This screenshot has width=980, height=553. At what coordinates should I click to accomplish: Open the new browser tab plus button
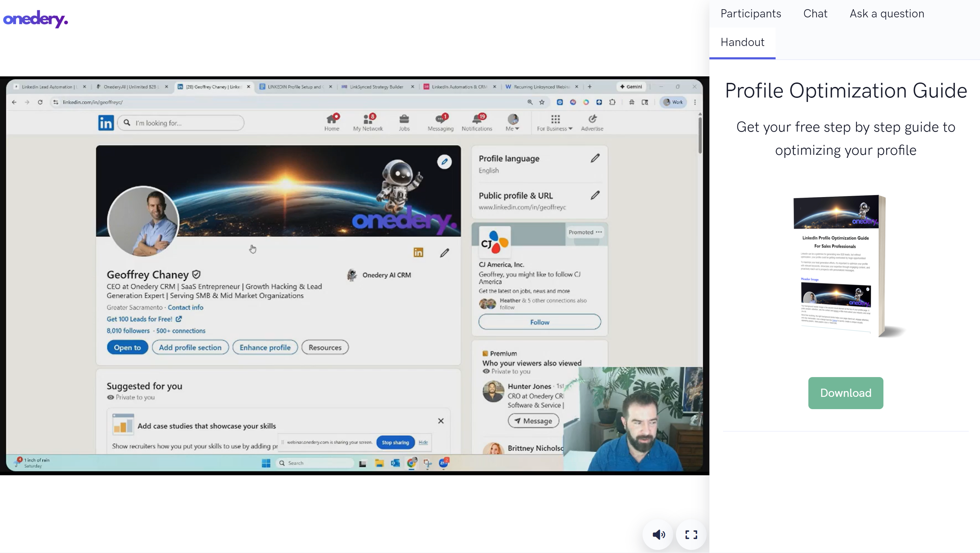590,87
